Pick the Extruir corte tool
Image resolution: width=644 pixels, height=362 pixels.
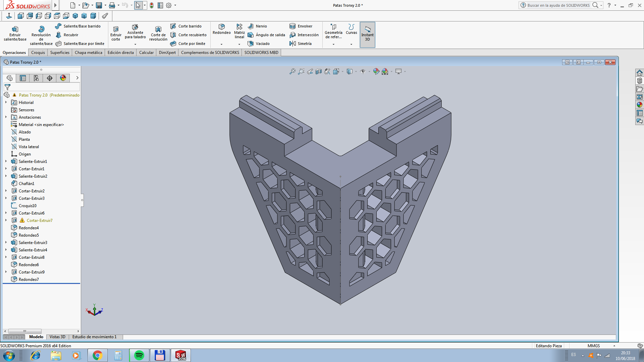tap(116, 34)
